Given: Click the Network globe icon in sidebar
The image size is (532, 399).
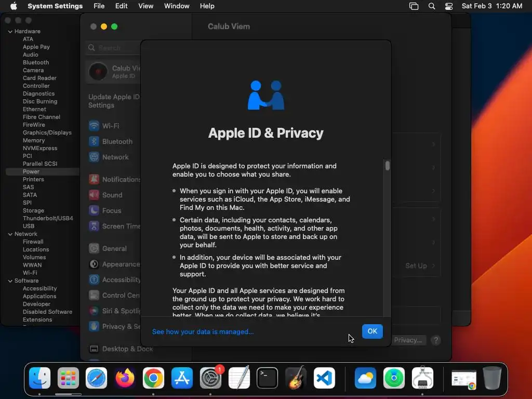Looking at the screenshot, I should (x=94, y=157).
